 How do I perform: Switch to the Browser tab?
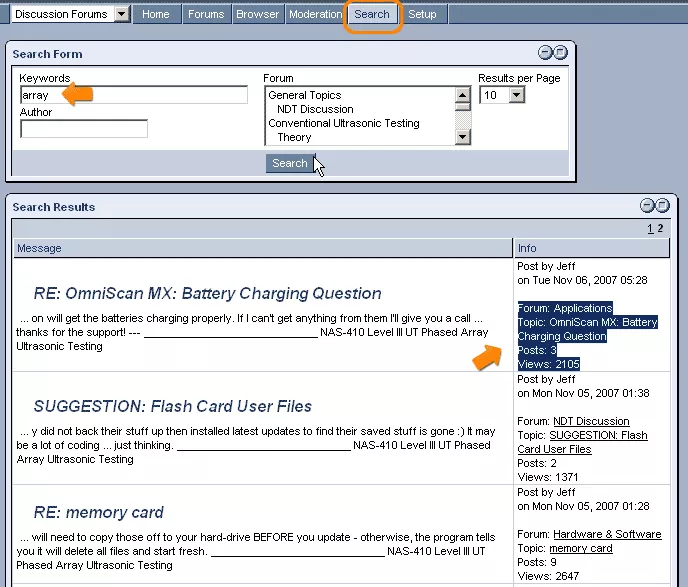(258, 14)
